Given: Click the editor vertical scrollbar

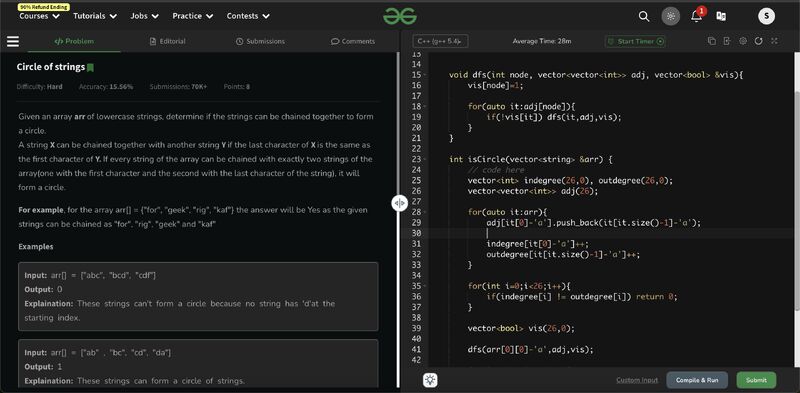Looking at the screenshot, I should pos(796,202).
